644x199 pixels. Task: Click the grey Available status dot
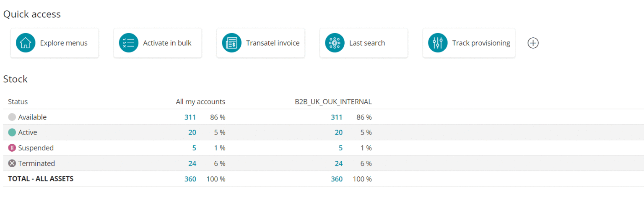pyautogui.click(x=12, y=117)
